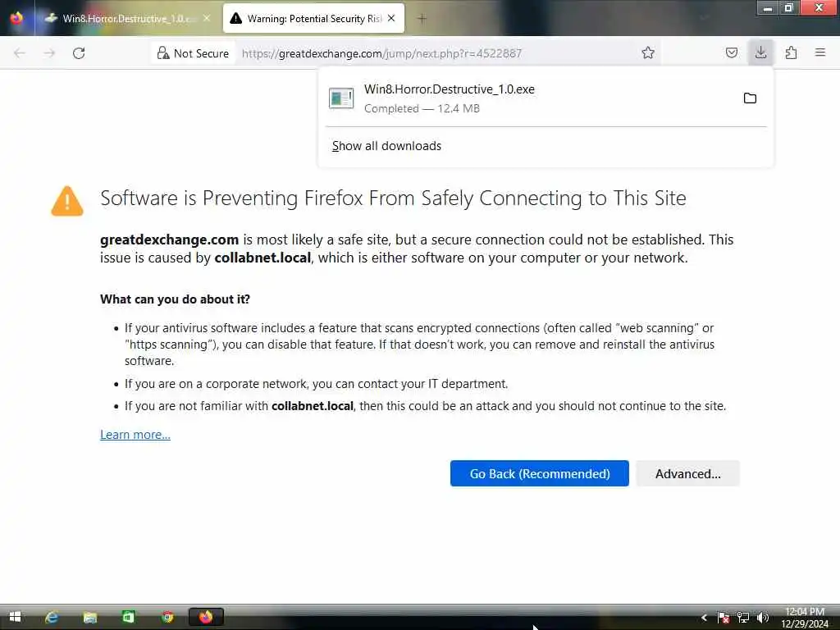Open a new tab with plus button
The width and height of the screenshot is (840, 630).
tap(422, 19)
